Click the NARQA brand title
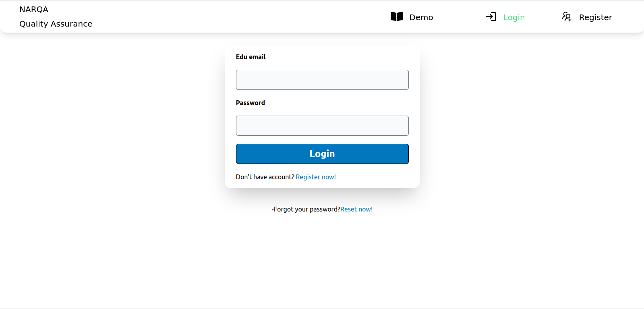This screenshot has width=644, height=309. tap(34, 9)
